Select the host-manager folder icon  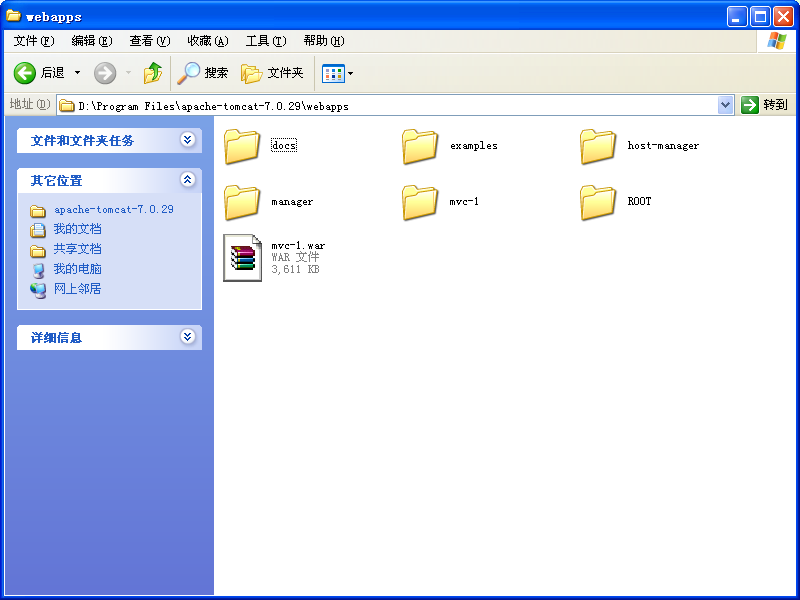597,146
